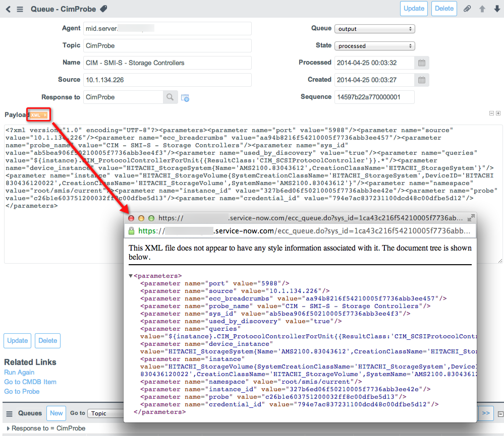The image size is (504, 436).
Task: Open the form context menu hamburger icon
Action: (x=20, y=9)
